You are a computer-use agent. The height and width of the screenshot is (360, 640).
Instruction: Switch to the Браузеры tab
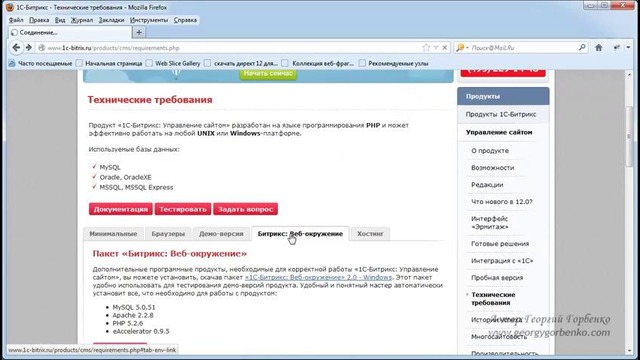[x=168, y=234]
